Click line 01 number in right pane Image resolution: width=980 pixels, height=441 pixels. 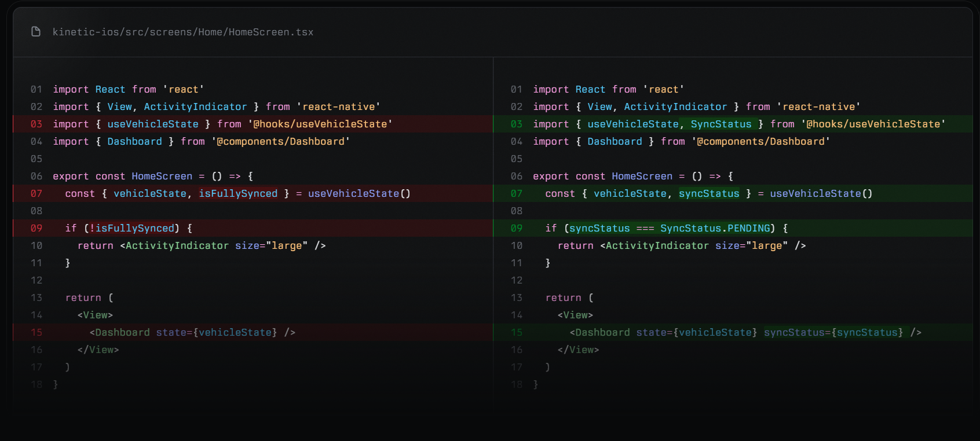point(517,89)
